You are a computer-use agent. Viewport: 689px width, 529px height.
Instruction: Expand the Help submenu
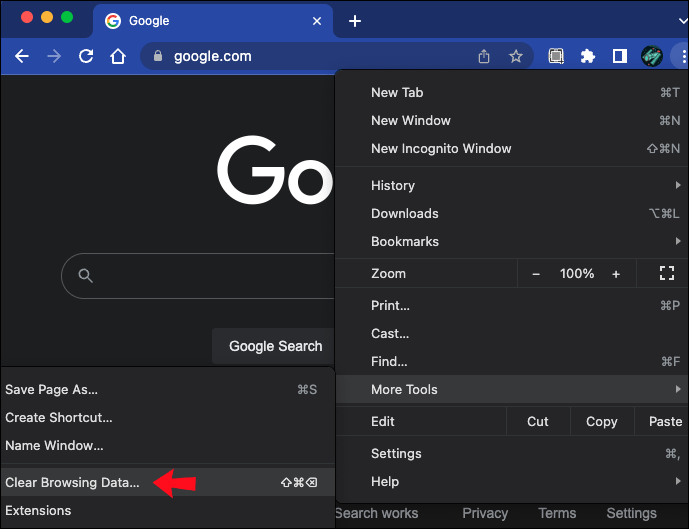pos(512,482)
